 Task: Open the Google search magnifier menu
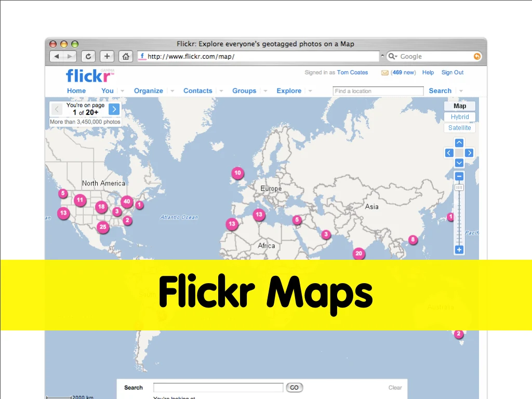click(x=393, y=56)
